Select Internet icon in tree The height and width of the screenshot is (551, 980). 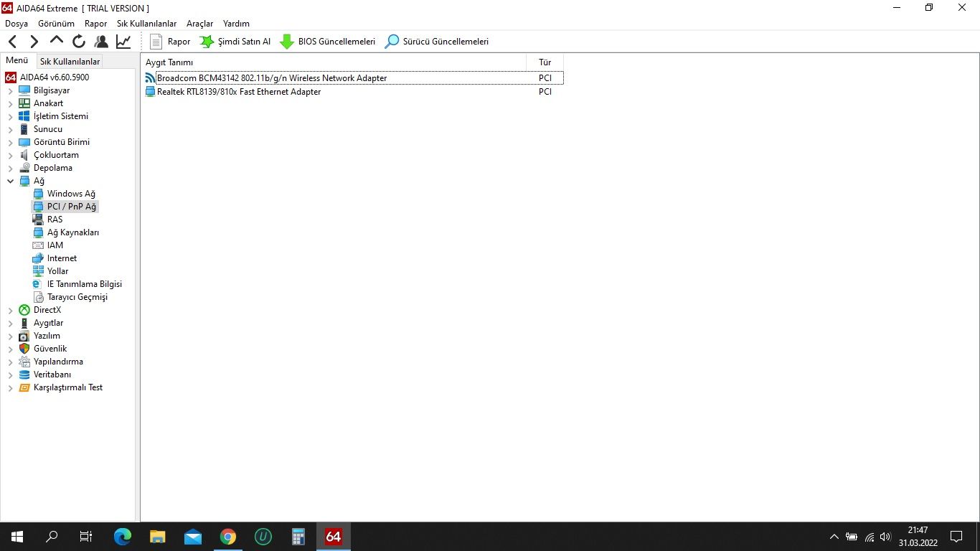[38, 258]
